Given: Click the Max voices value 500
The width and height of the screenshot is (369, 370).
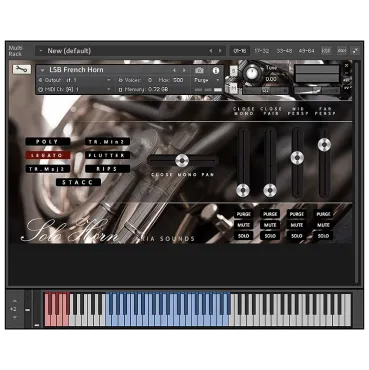Looking at the screenshot, I should 178,80.
